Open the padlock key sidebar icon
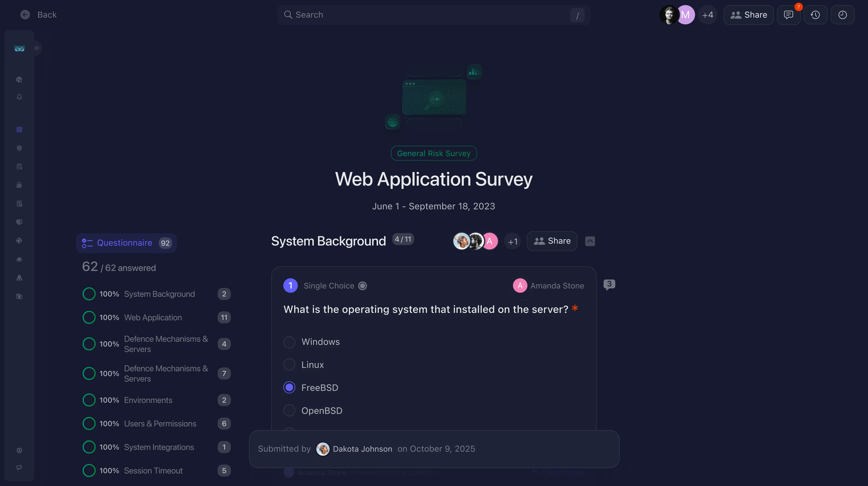 19,185
